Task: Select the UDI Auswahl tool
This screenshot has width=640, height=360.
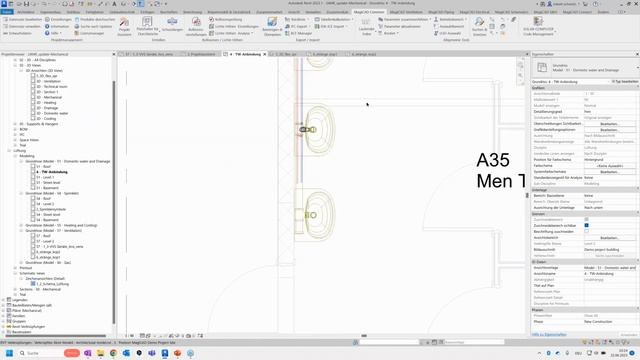Action: pos(447,33)
